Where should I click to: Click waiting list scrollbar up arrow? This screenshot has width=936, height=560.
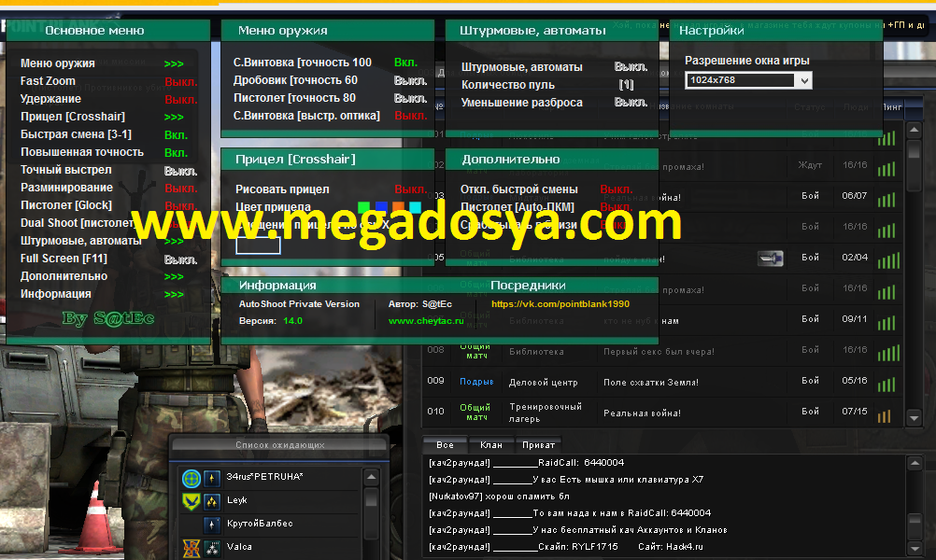coord(371,477)
